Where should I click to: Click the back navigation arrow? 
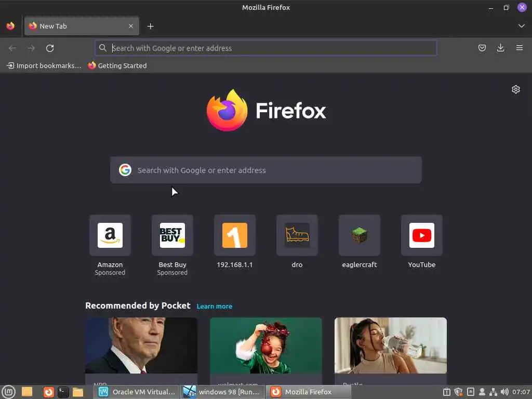(12, 48)
